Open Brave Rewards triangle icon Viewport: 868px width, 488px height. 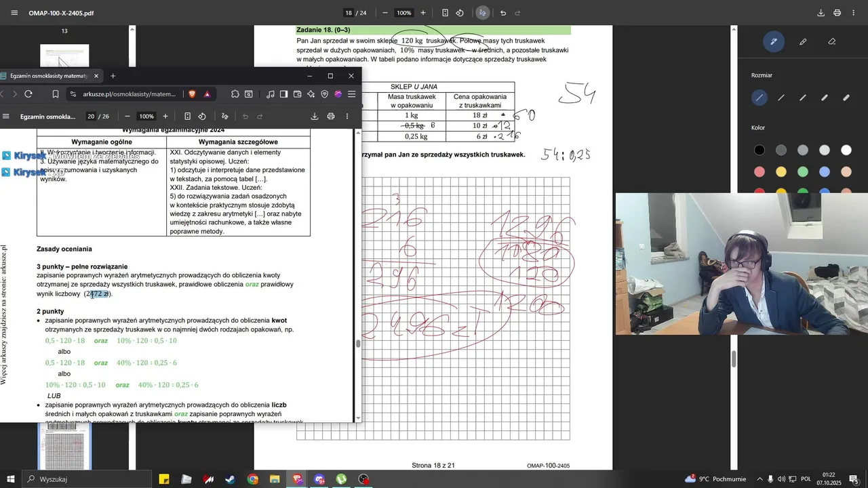point(207,94)
